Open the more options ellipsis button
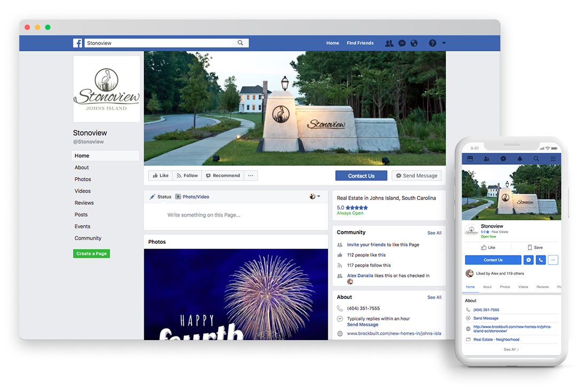Image resolution: width=588 pixels, height=385 pixels. 251,175
